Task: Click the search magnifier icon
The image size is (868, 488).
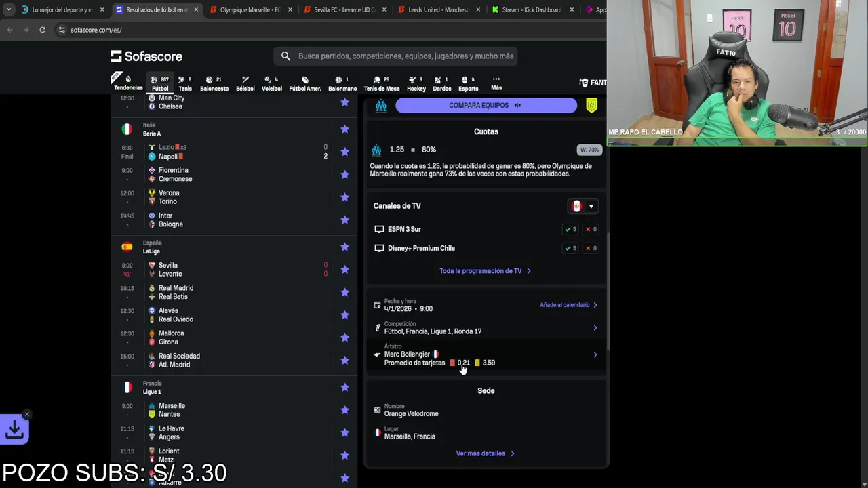Action: [x=285, y=56]
